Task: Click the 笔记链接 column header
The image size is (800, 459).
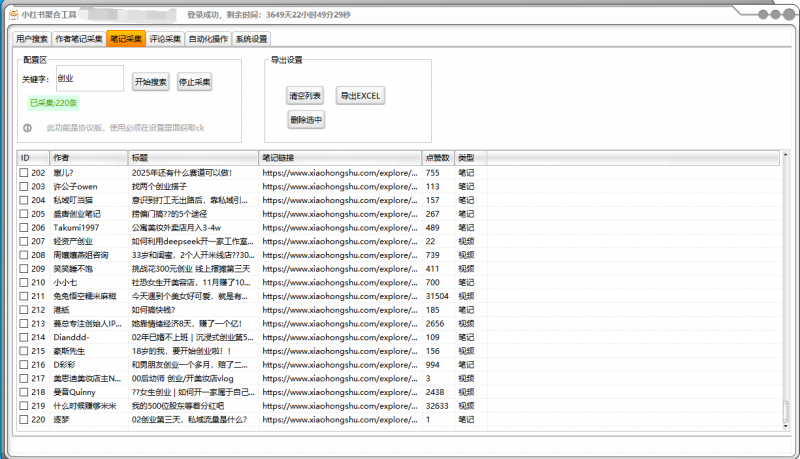Action: (340, 158)
